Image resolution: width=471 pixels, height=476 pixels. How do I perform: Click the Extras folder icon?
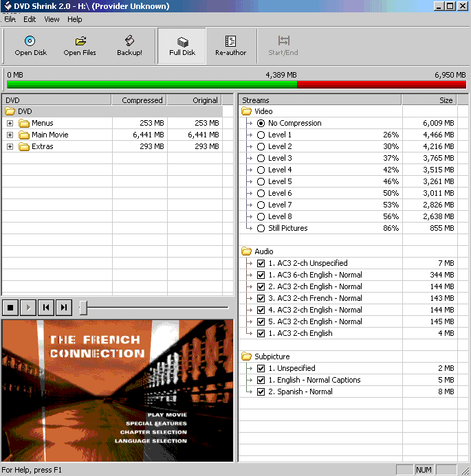click(23, 146)
